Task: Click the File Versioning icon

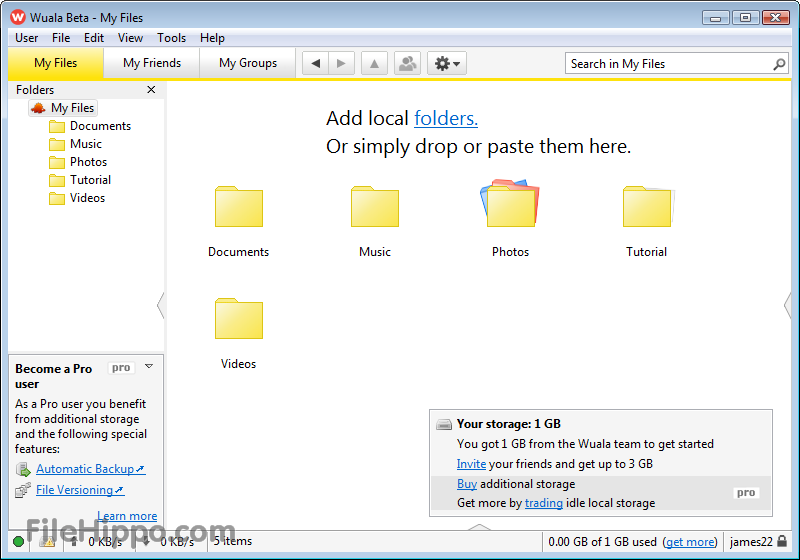Action: [23, 490]
